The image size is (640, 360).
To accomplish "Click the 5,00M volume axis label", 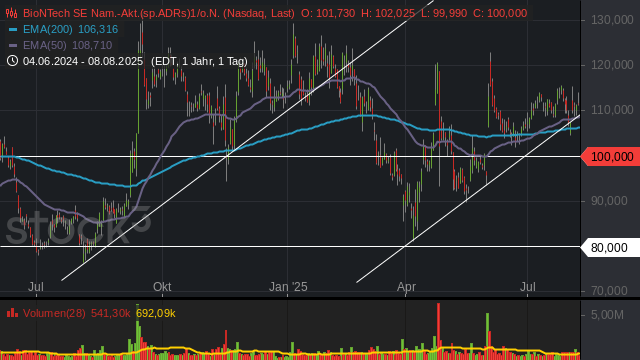I will [607, 315].
